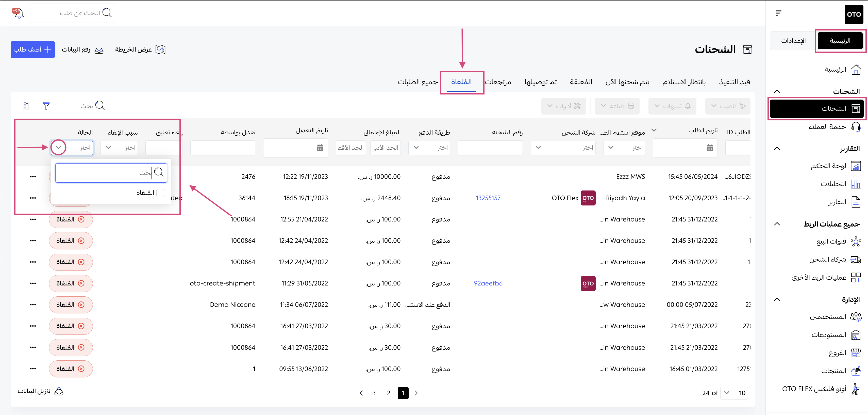Screen dimensions: 868x415
Task: Switch to the جميع الطلبات tab
Action: click(418, 82)
